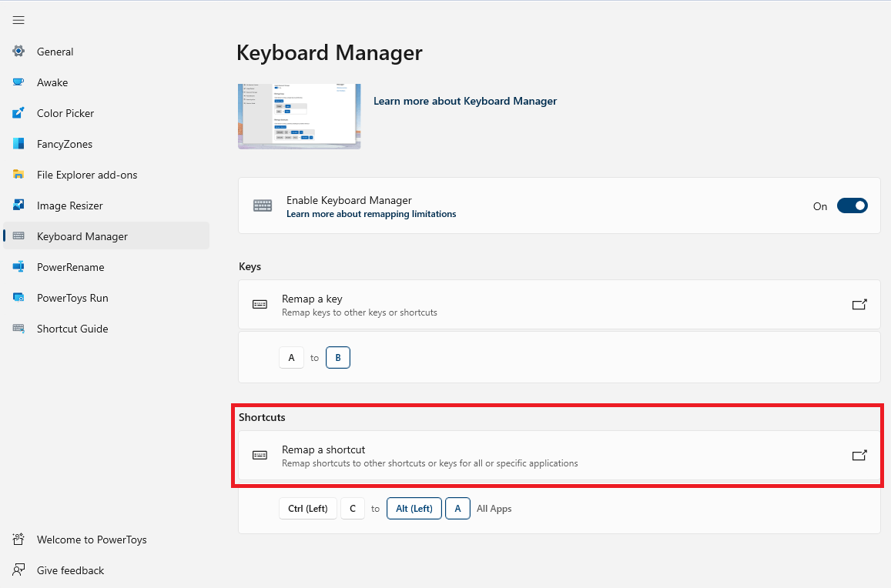The image size is (891, 588).
Task: Click Give feedback in the sidebar
Action: tap(70, 570)
